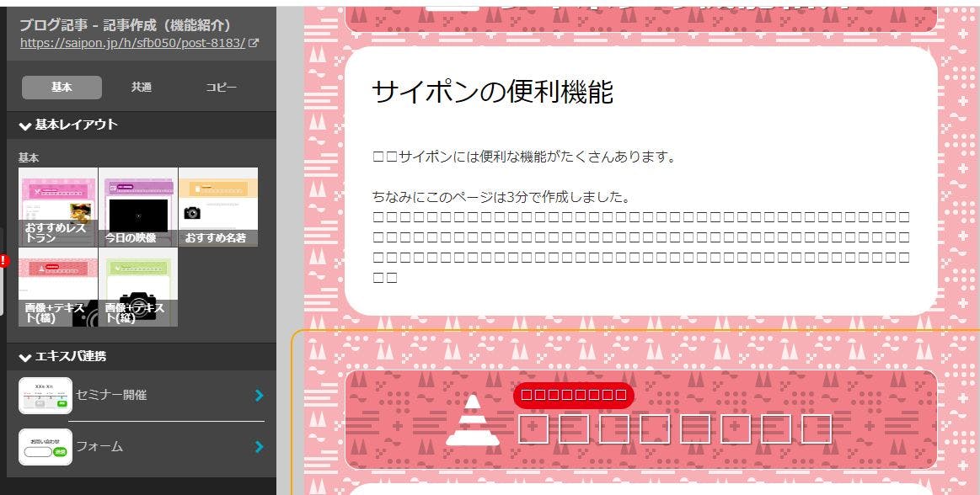Click the フォーム icon
The image size is (980, 495).
45,447
